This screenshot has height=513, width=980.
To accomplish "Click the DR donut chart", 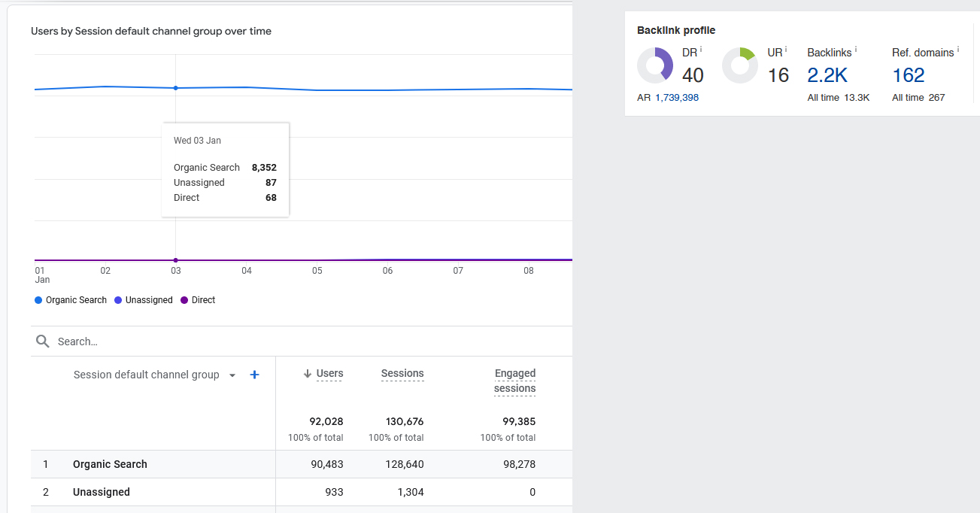I will tap(655, 65).
